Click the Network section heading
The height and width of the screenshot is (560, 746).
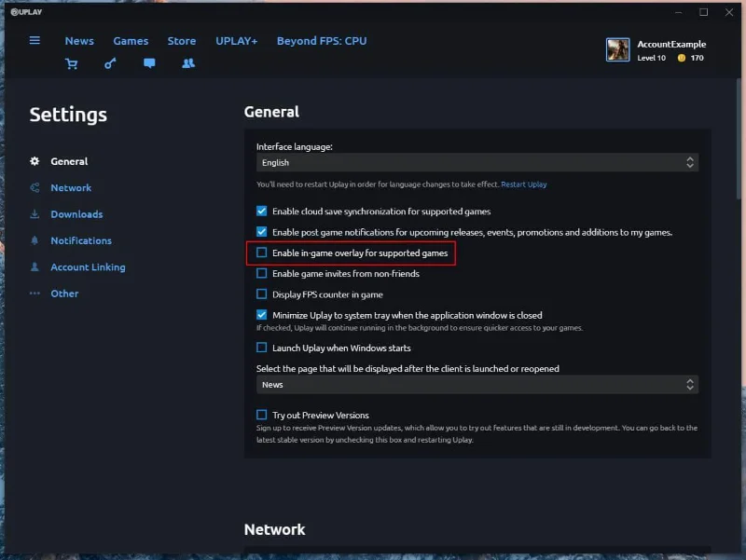274,529
